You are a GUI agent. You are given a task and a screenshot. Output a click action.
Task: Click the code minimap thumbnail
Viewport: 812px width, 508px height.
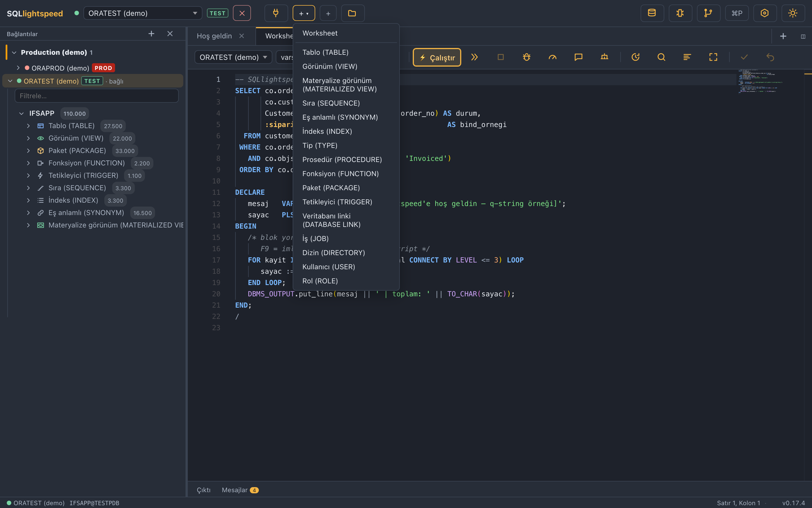click(761, 81)
